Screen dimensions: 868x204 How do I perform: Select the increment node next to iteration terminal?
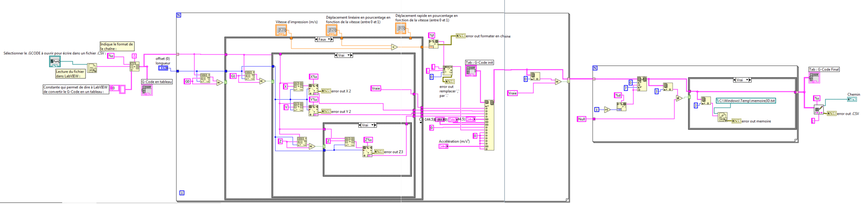click(x=607, y=110)
